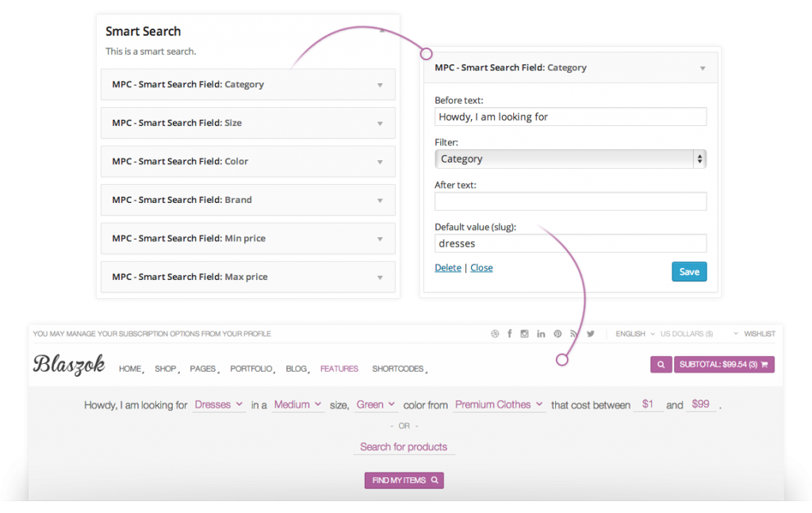Open the FEATURES menu item
This screenshot has width=812, height=513.
coord(339,369)
